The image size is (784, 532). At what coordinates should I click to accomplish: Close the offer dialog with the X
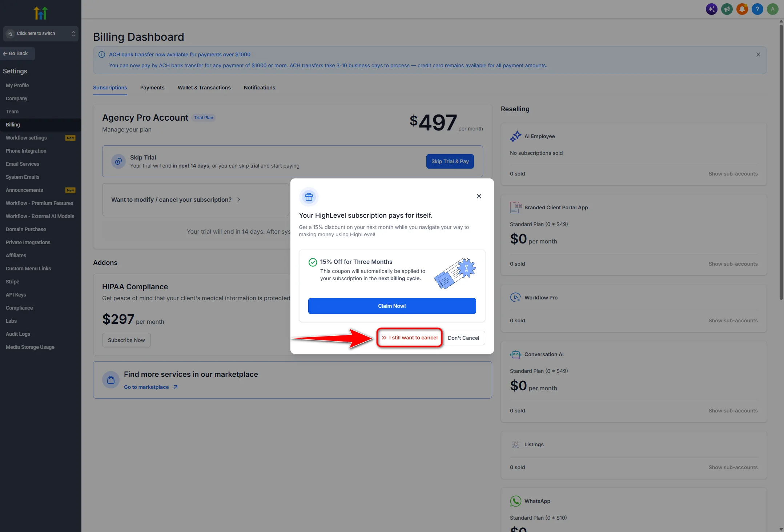coord(479,196)
